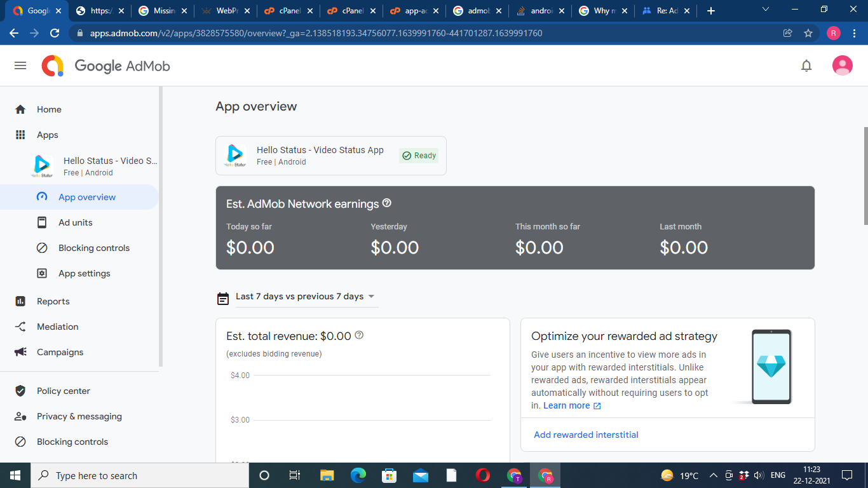868x488 pixels.
Task: Switch to the app-ad browser tab
Action: point(414,11)
